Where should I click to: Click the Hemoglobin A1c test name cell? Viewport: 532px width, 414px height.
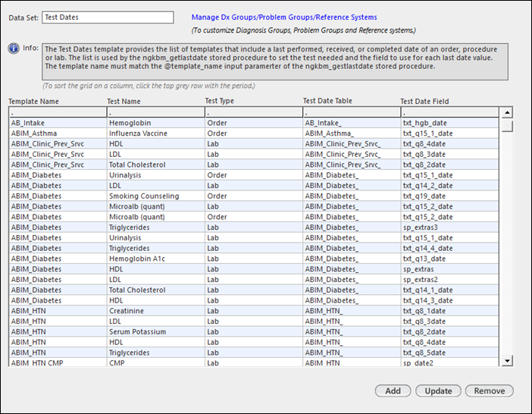(155, 259)
